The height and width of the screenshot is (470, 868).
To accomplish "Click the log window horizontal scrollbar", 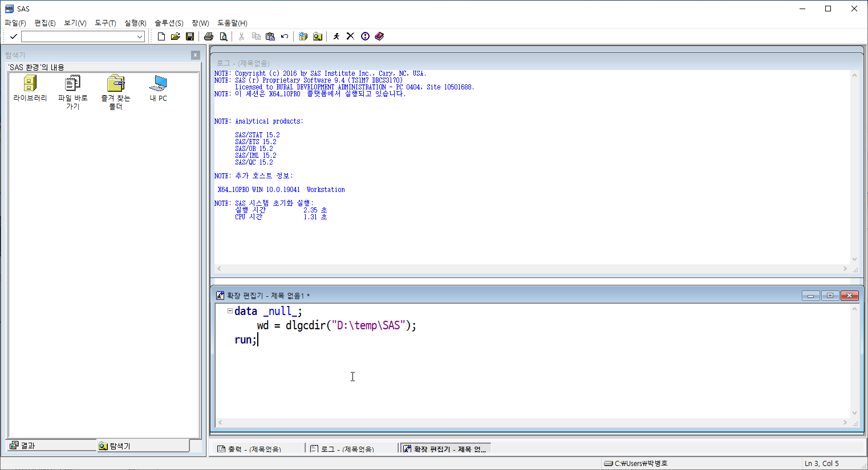I will click(x=532, y=268).
